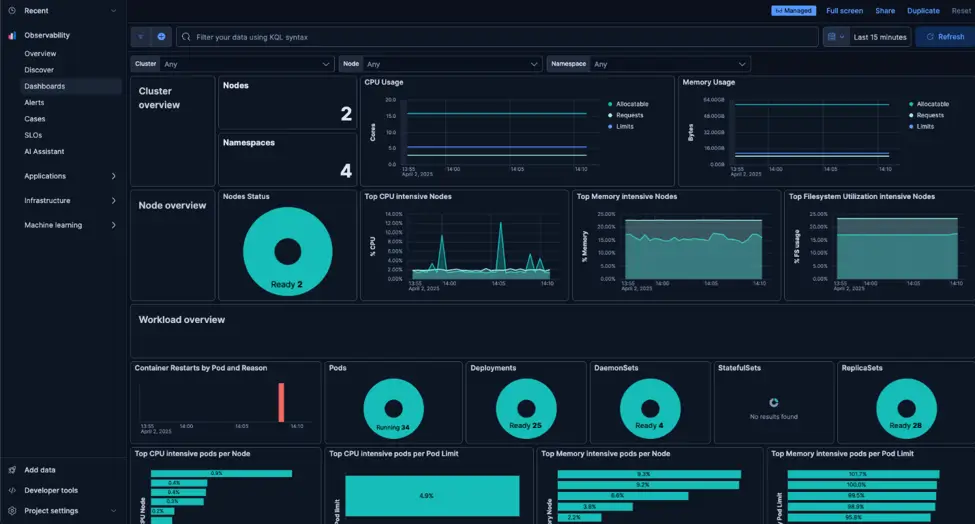The height and width of the screenshot is (524, 975).
Task: Click Full screen
Action: click(844, 11)
